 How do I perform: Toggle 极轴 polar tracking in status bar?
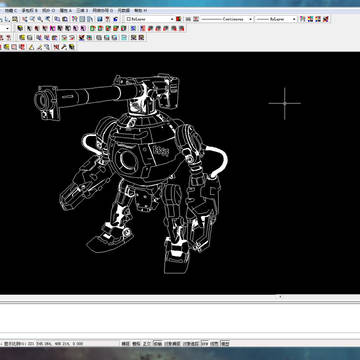pos(158,343)
